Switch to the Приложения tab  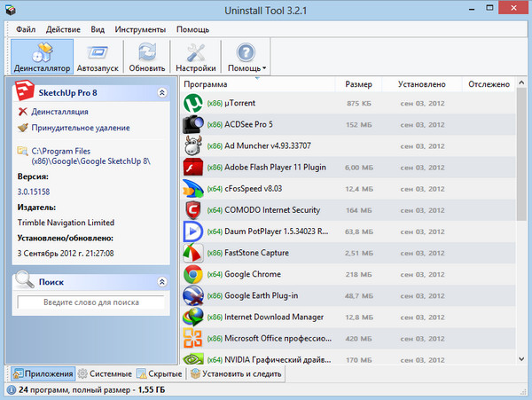[x=43, y=374]
